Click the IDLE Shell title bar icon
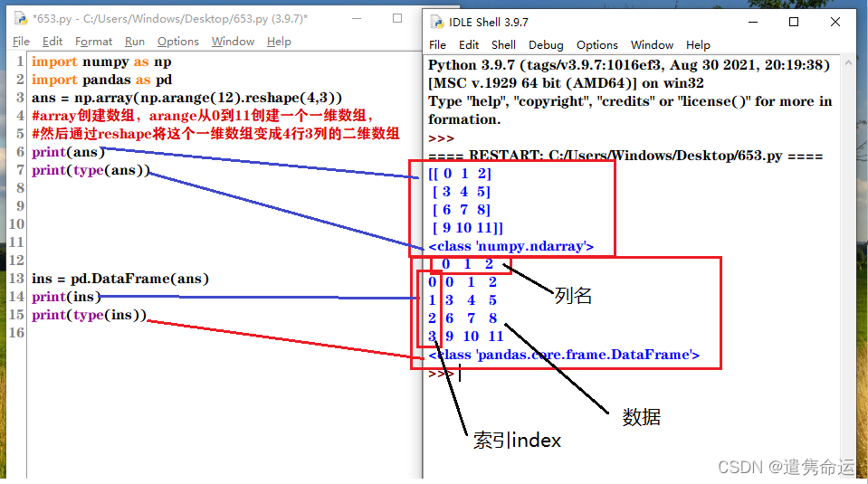 tap(437, 22)
